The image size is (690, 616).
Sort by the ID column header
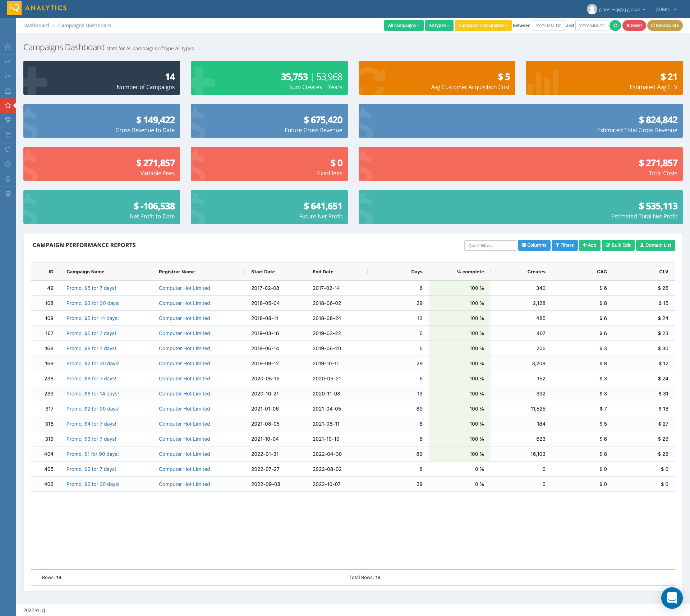(51, 272)
